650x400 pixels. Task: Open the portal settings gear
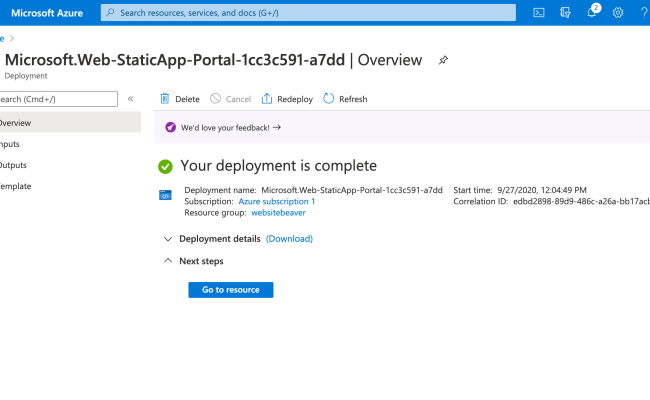pyautogui.click(x=618, y=13)
